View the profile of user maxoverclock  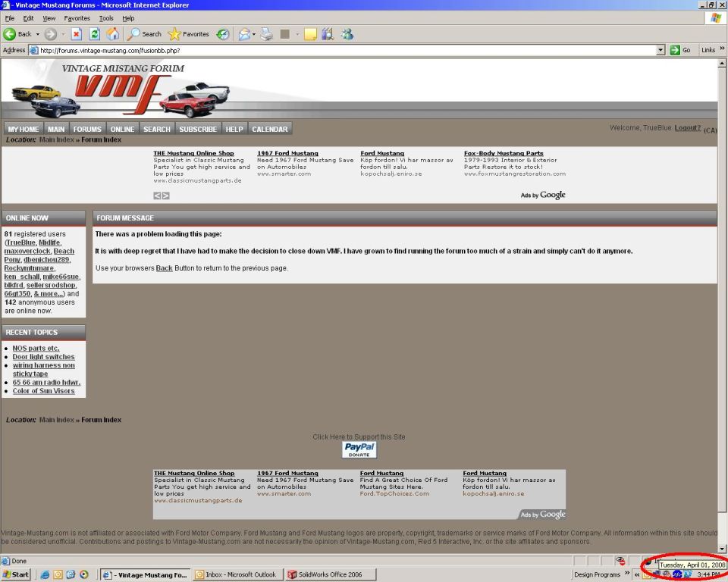[x=27, y=251]
